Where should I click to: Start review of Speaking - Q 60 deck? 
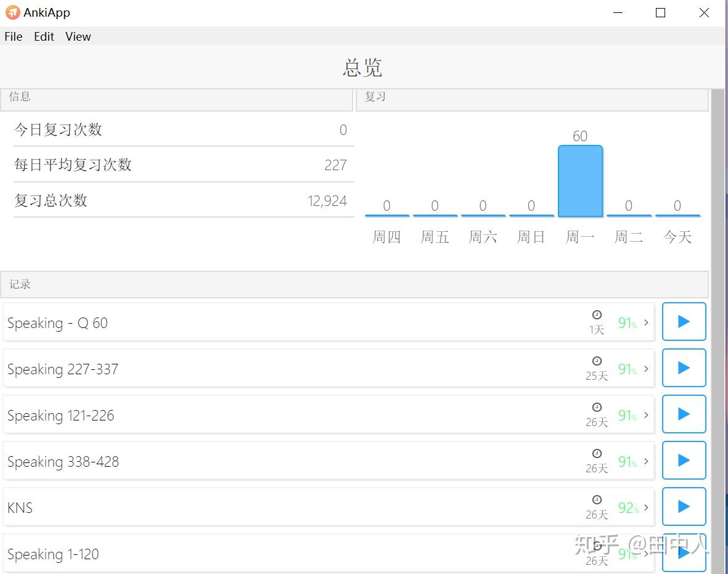point(684,321)
